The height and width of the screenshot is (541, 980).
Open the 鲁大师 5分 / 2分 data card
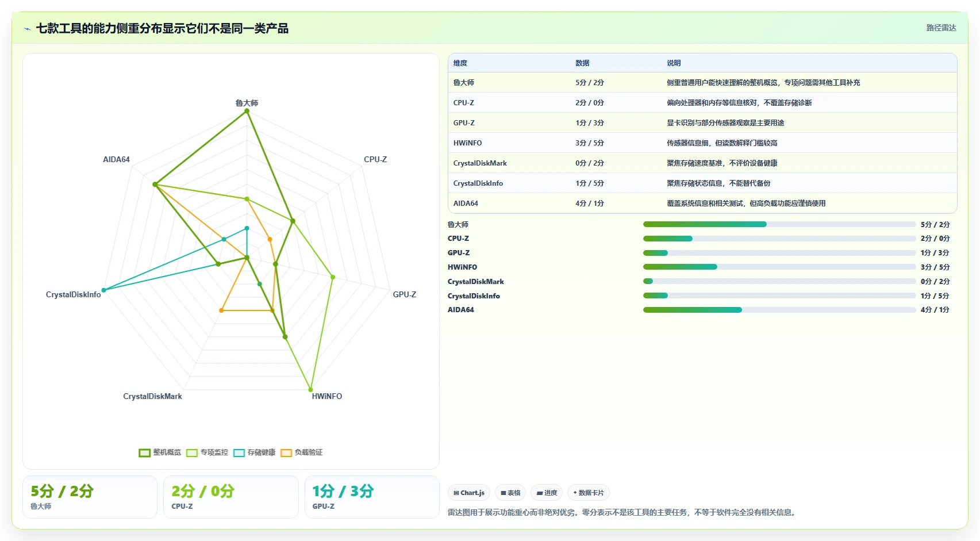(x=90, y=497)
